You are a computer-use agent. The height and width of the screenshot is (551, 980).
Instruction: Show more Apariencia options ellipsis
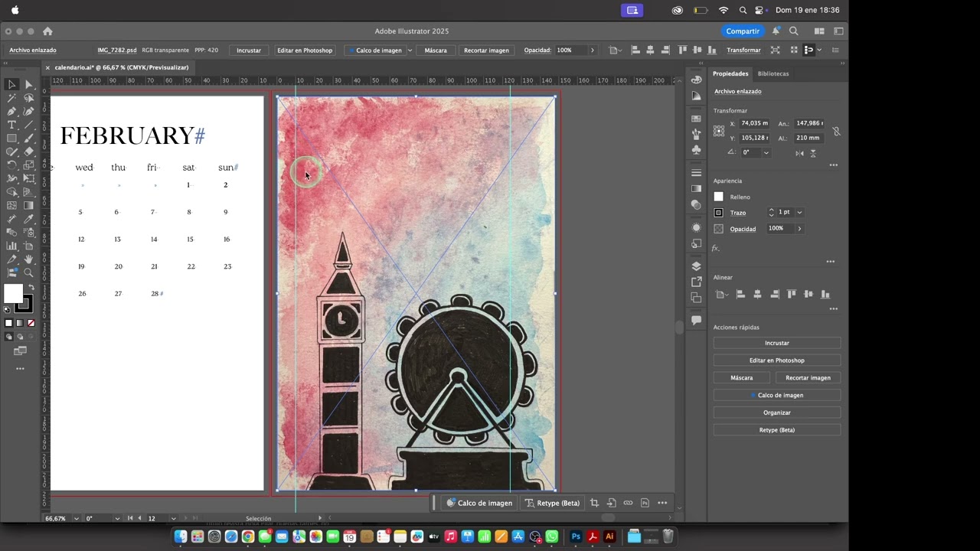click(x=830, y=262)
